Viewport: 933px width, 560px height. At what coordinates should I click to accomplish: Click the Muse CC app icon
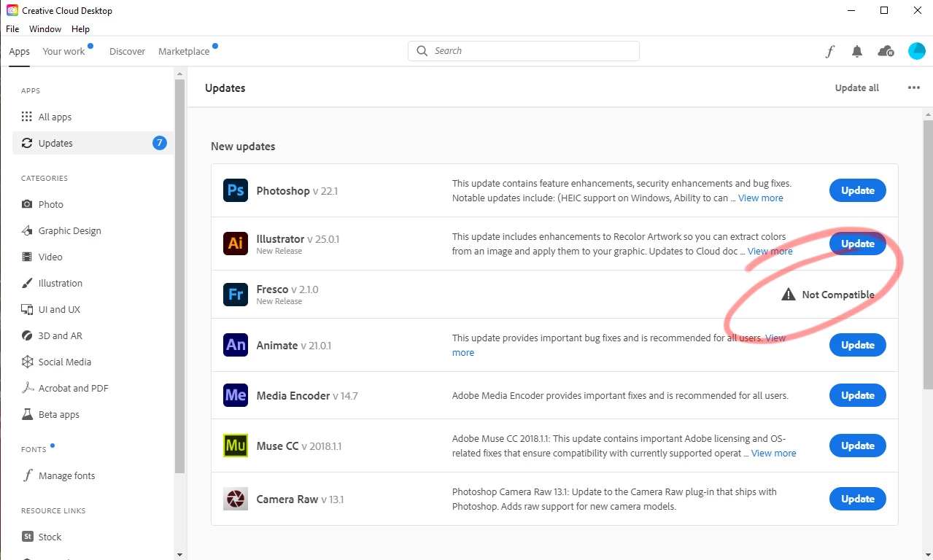(236, 446)
